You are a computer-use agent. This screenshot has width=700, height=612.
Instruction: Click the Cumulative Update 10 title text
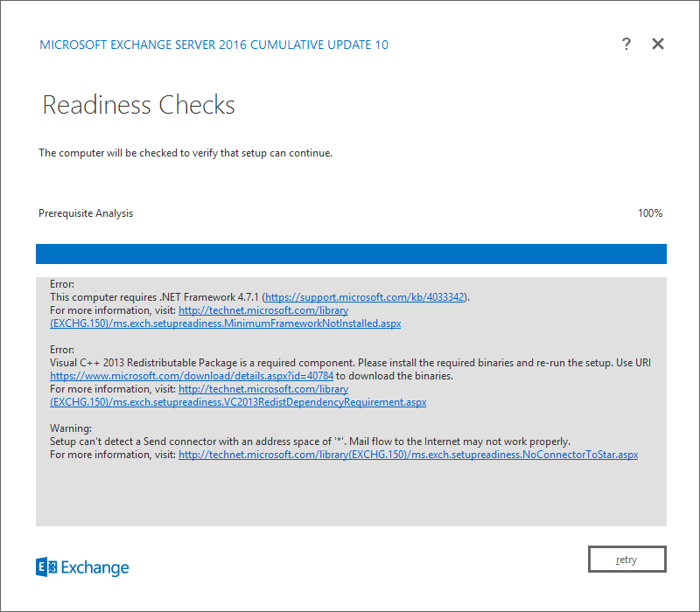pos(213,45)
